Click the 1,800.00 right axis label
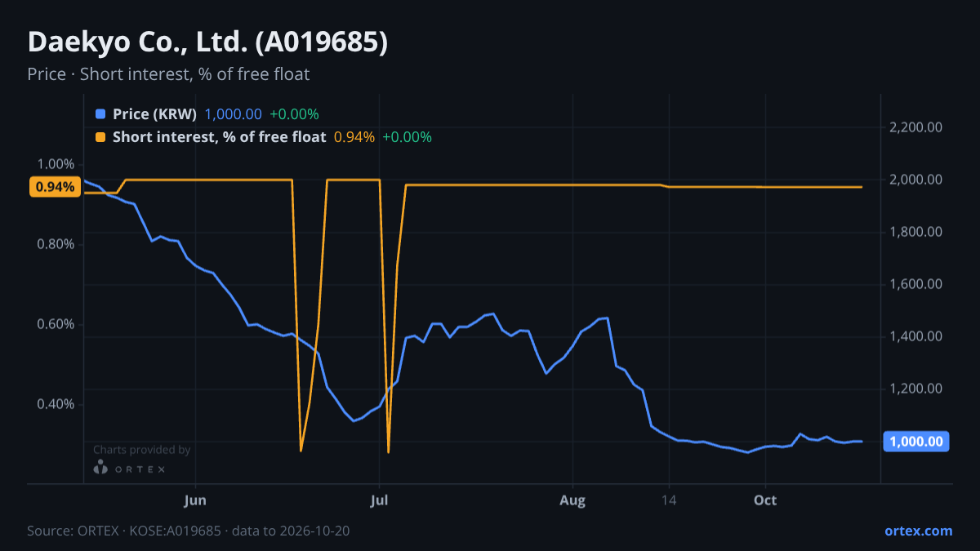Screen dimensions: 980x551 [915, 232]
